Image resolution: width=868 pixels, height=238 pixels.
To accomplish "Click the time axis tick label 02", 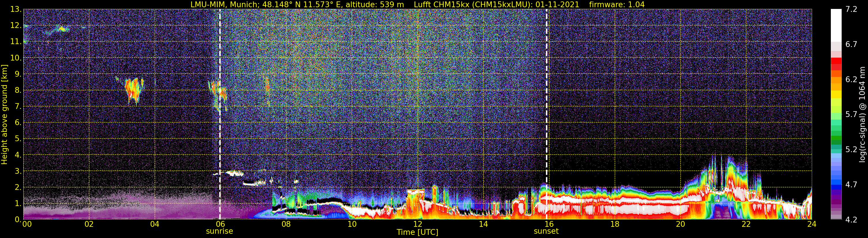I will 89,224.
